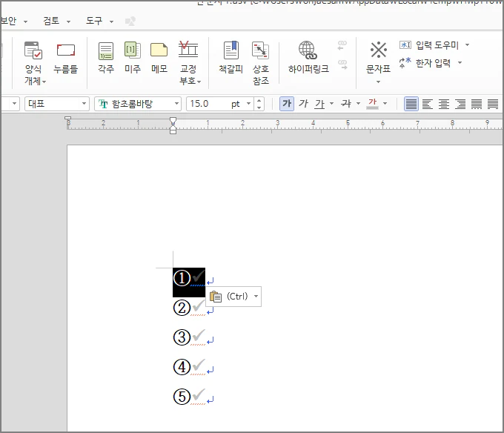The height and width of the screenshot is (433, 504).
Task: Click the ruler indent marker
Action: pos(173,126)
